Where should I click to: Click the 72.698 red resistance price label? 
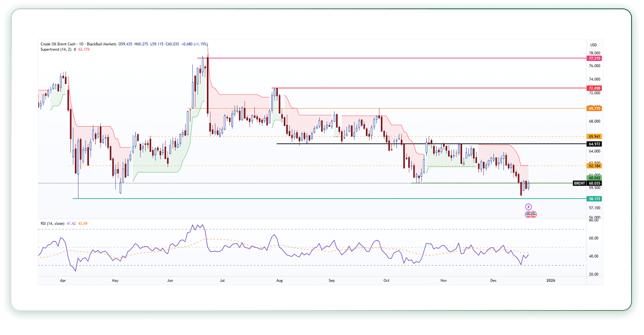coord(594,88)
